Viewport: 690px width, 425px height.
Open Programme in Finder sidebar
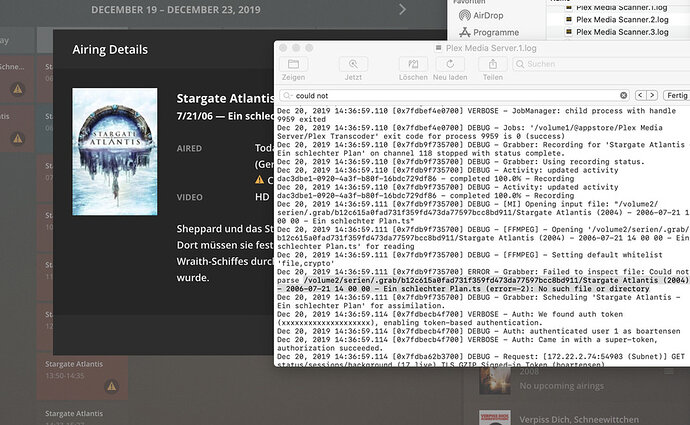489,32
